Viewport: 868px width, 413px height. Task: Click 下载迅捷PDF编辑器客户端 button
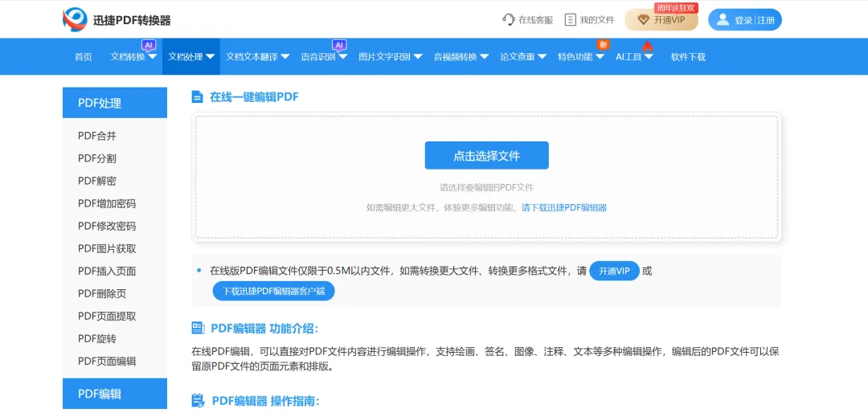(274, 291)
